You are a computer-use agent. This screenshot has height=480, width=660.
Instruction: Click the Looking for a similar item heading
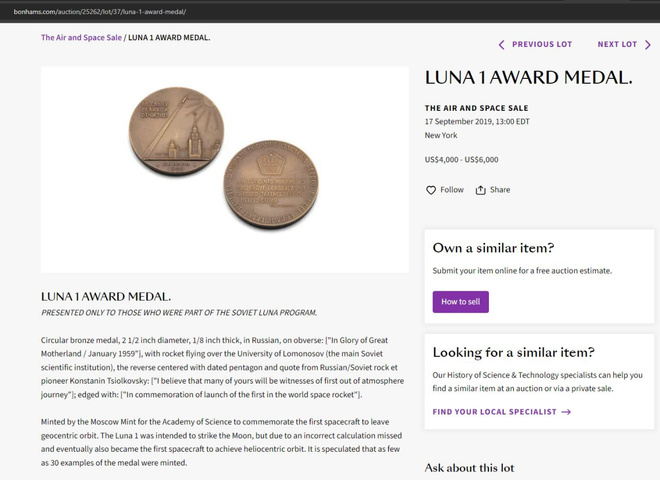[514, 352]
